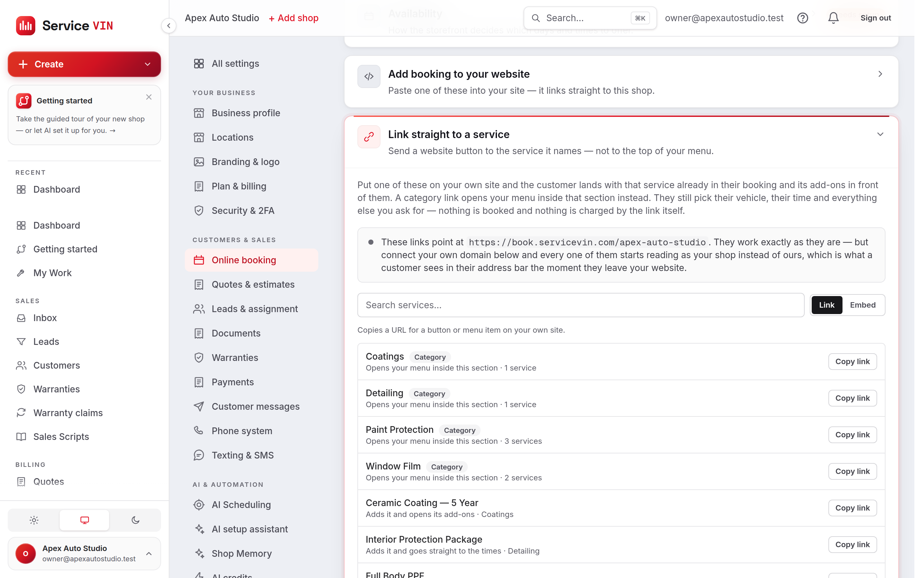The width and height of the screenshot is (924, 578).
Task: Click the Warranty claims refresh icon
Action: click(21, 413)
